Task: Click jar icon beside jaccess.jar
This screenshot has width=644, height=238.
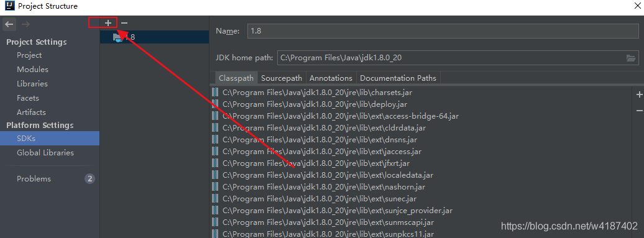Action: point(215,152)
